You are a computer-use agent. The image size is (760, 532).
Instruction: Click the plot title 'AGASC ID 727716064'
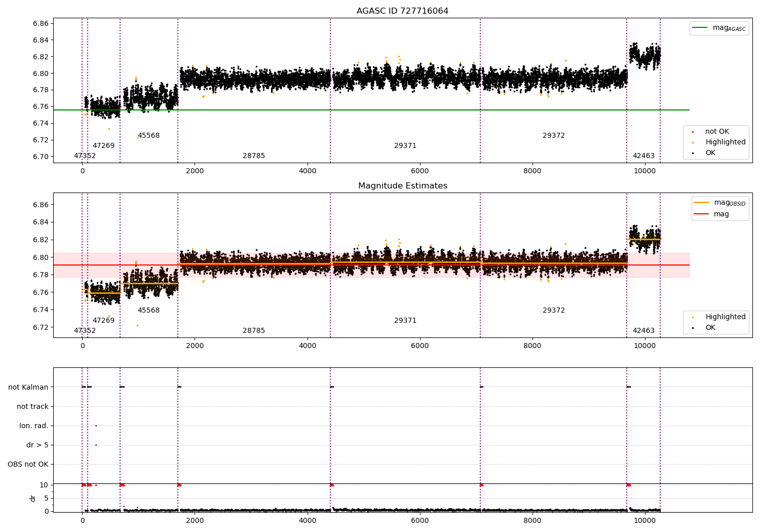click(x=402, y=11)
